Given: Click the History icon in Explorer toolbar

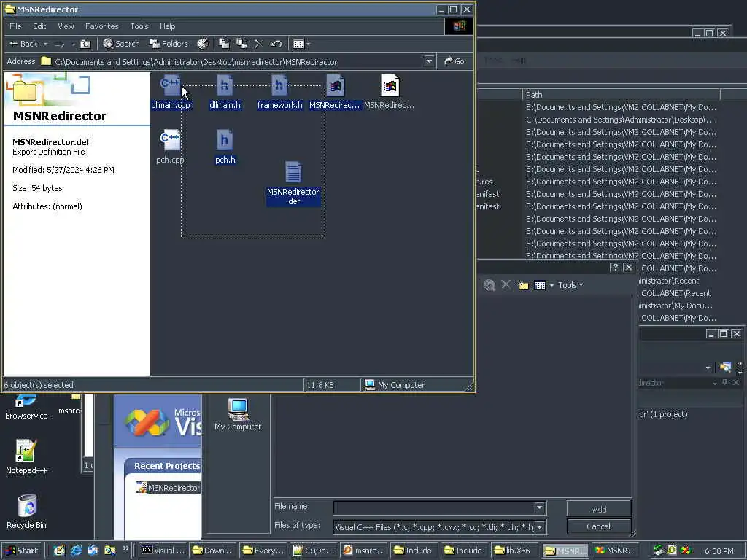Looking at the screenshot, I should click(x=203, y=44).
